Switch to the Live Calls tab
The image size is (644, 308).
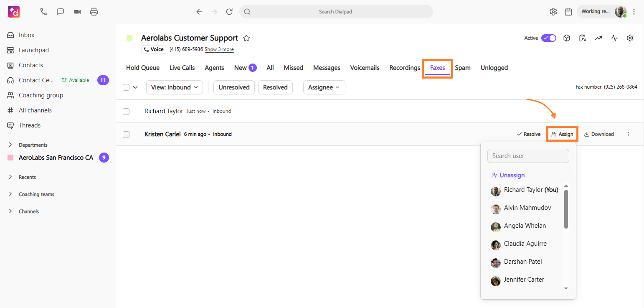coord(182,68)
